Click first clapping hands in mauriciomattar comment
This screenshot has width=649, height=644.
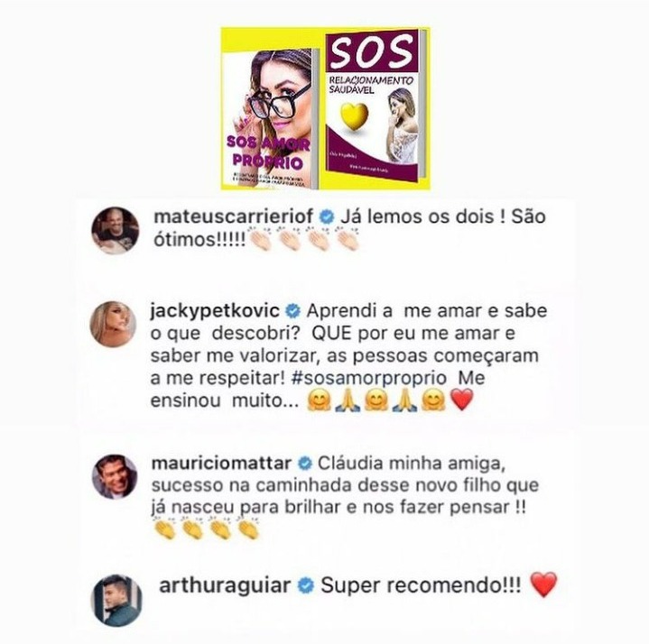click(164, 528)
